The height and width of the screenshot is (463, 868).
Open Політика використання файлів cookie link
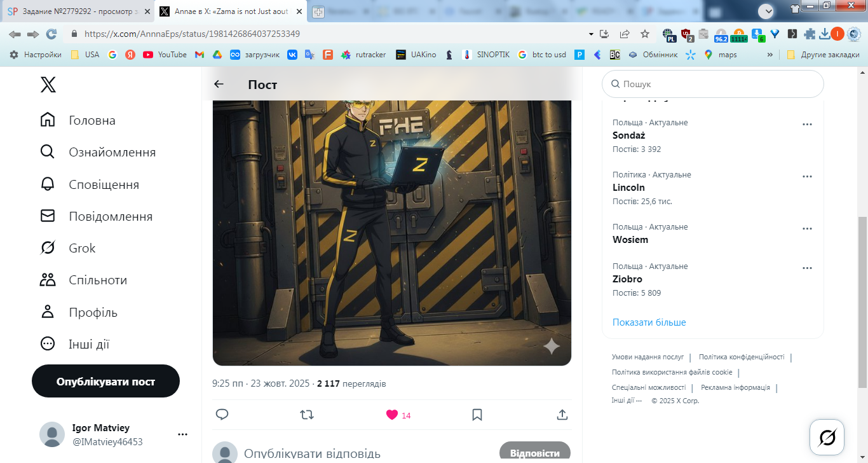pyautogui.click(x=672, y=373)
